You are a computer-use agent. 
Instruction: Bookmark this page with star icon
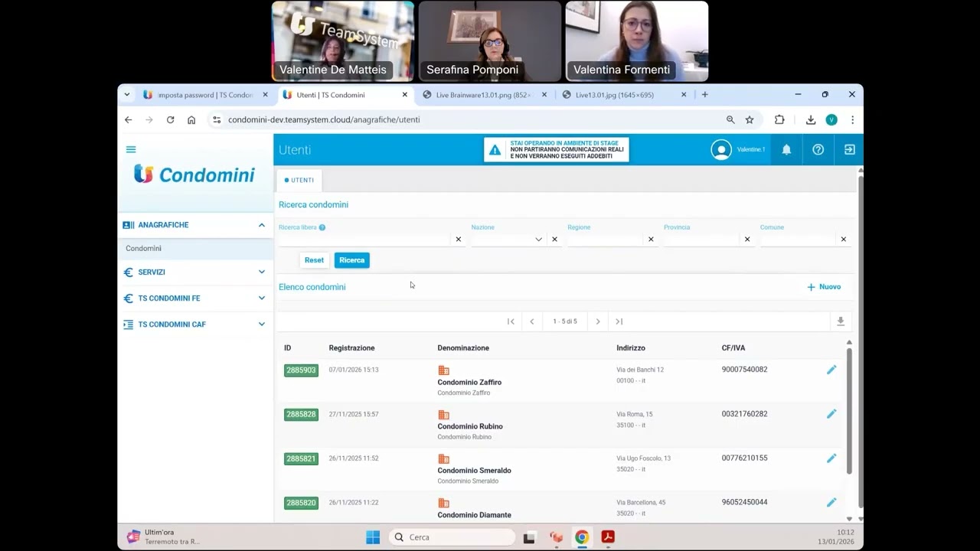coord(750,120)
